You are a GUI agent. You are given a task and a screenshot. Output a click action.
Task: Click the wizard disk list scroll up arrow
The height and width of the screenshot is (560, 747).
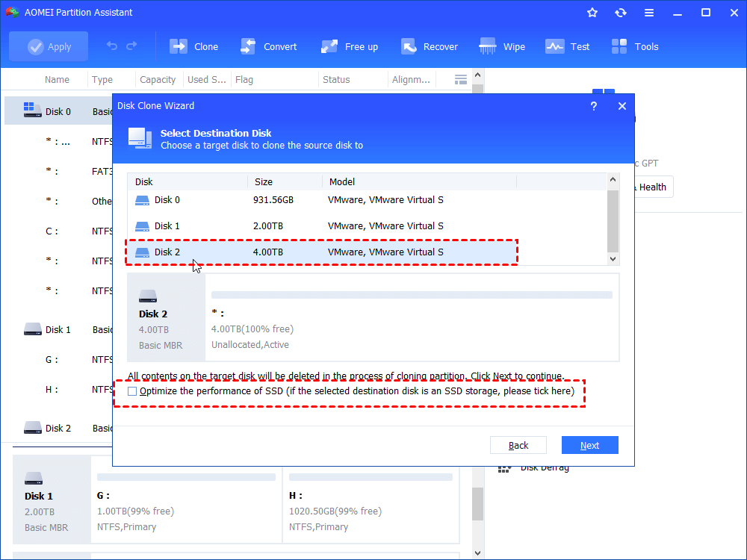point(613,179)
